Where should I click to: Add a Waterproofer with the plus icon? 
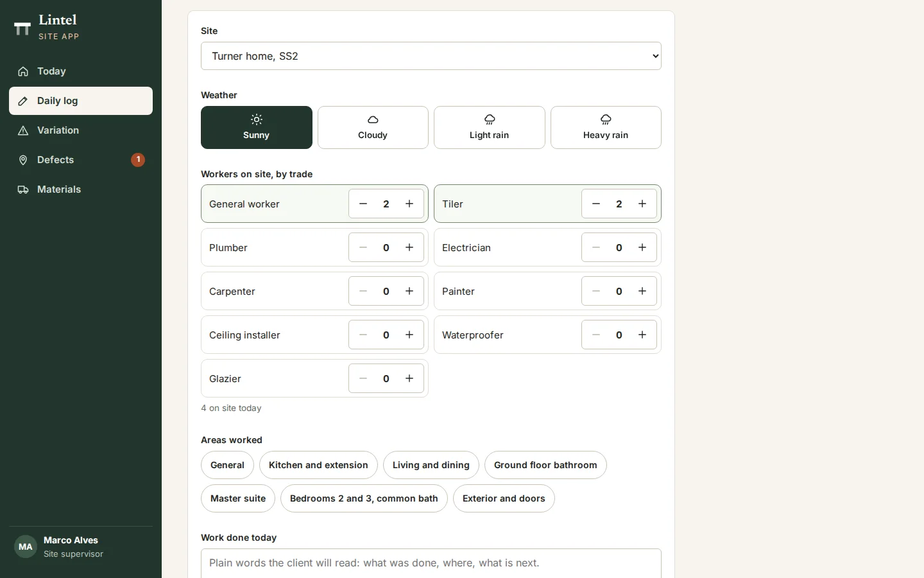tap(642, 335)
